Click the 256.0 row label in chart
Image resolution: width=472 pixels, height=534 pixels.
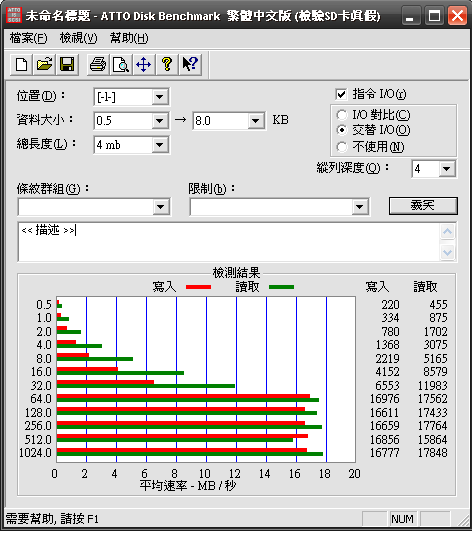coord(38,426)
